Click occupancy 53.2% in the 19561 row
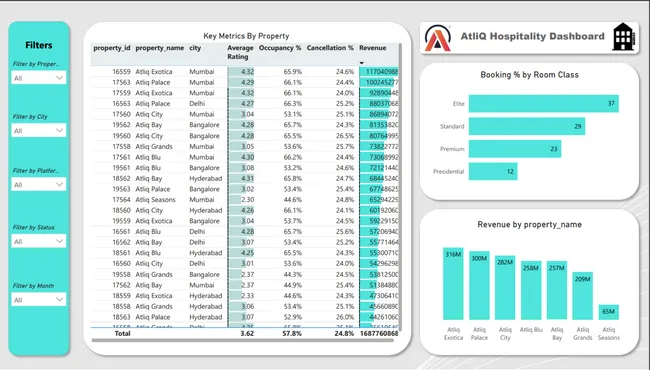This screenshot has height=370, width=650. (x=293, y=168)
